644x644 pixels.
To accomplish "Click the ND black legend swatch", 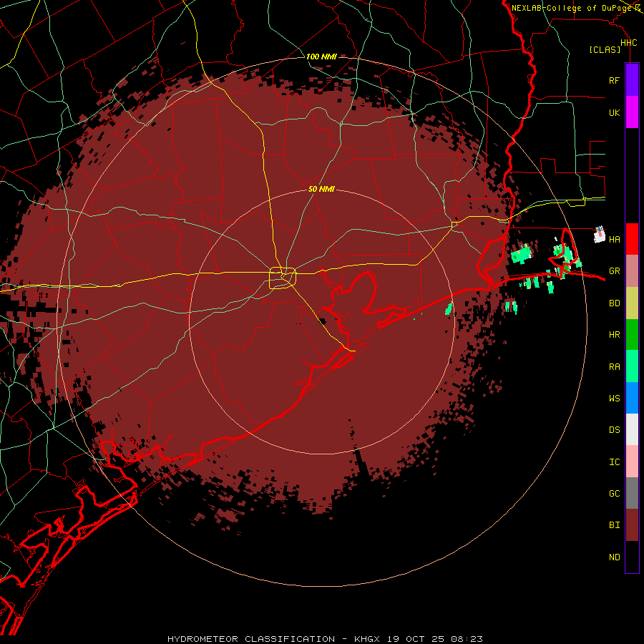I will (x=632, y=557).
